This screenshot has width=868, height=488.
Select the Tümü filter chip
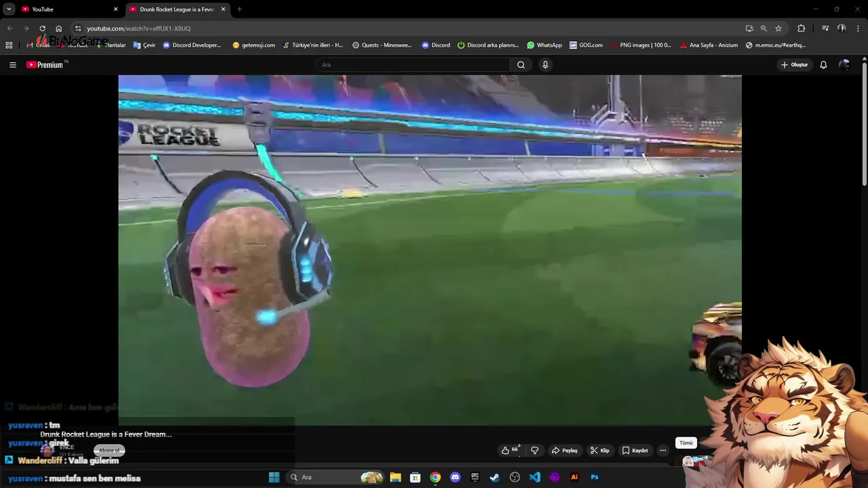click(686, 443)
